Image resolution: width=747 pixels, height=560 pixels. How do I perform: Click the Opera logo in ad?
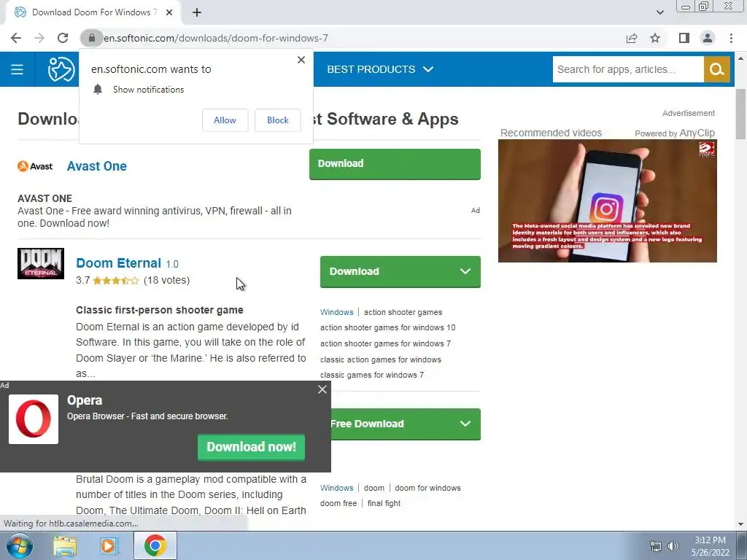34,419
